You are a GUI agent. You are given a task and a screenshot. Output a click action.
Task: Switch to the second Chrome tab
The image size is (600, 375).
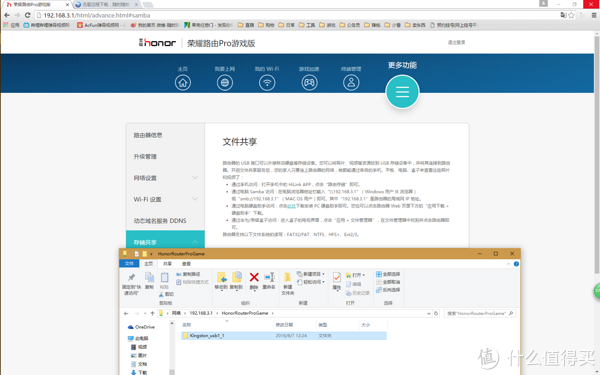click(106, 5)
